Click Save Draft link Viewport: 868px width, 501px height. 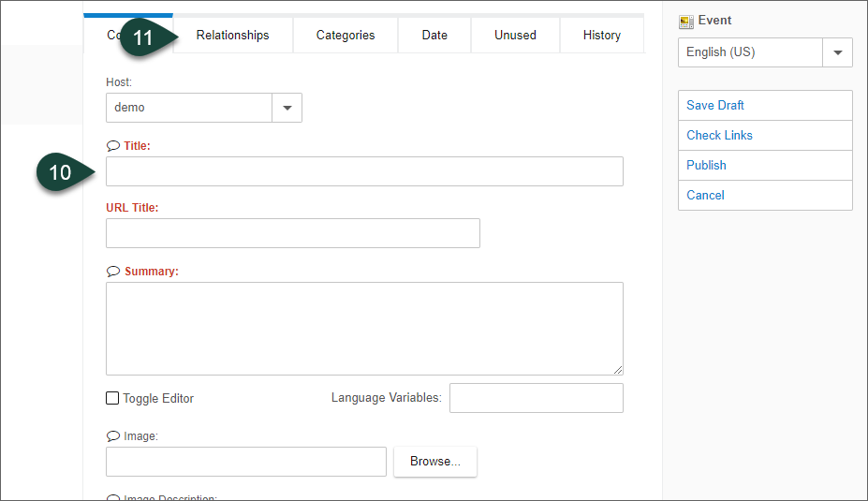pos(715,106)
